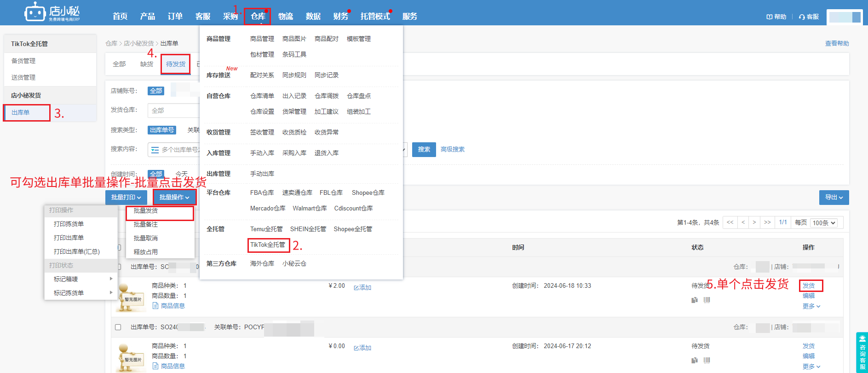Open 高级搜索 link
This screenshot has height=373, width=868.
coord(453,149)
